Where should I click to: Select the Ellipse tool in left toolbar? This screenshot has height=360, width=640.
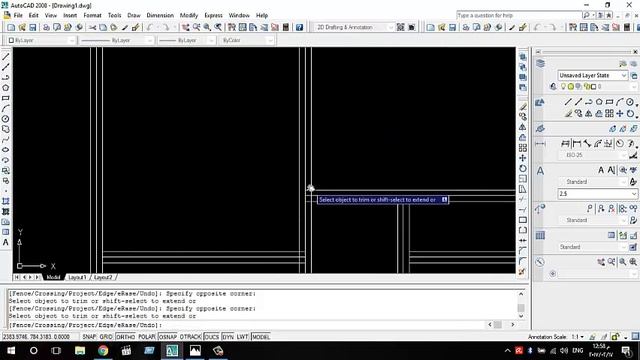(x=6, y=150)
